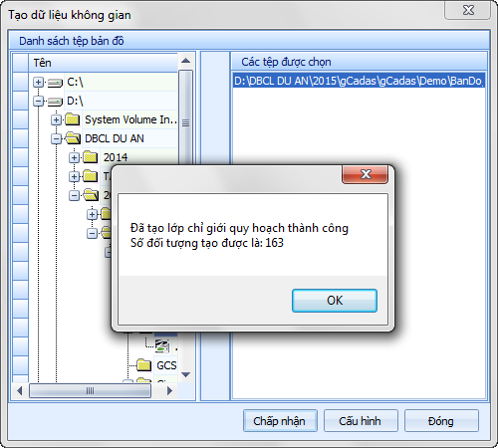Viewport: 498px width, 448px height.
Task: Collapse the DBCL DU AN folder
Action: 56,138
